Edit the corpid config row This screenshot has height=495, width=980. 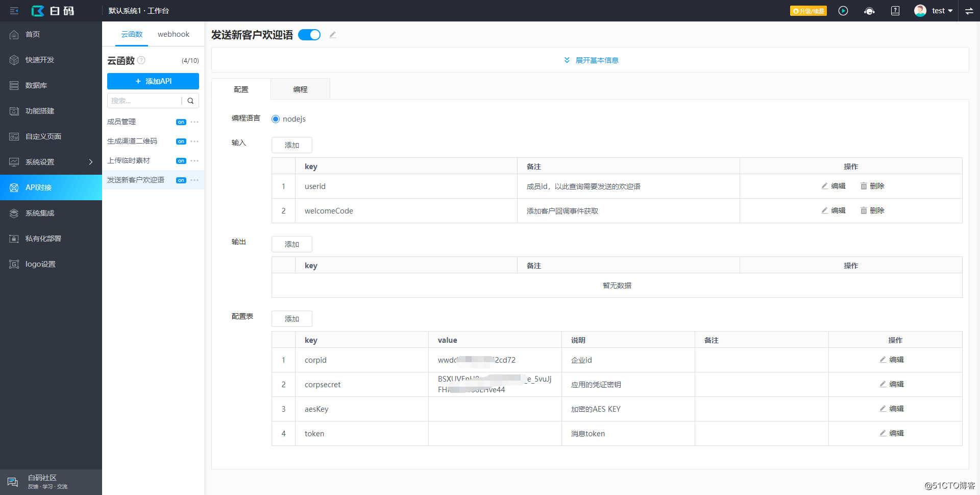click(892, 360)
